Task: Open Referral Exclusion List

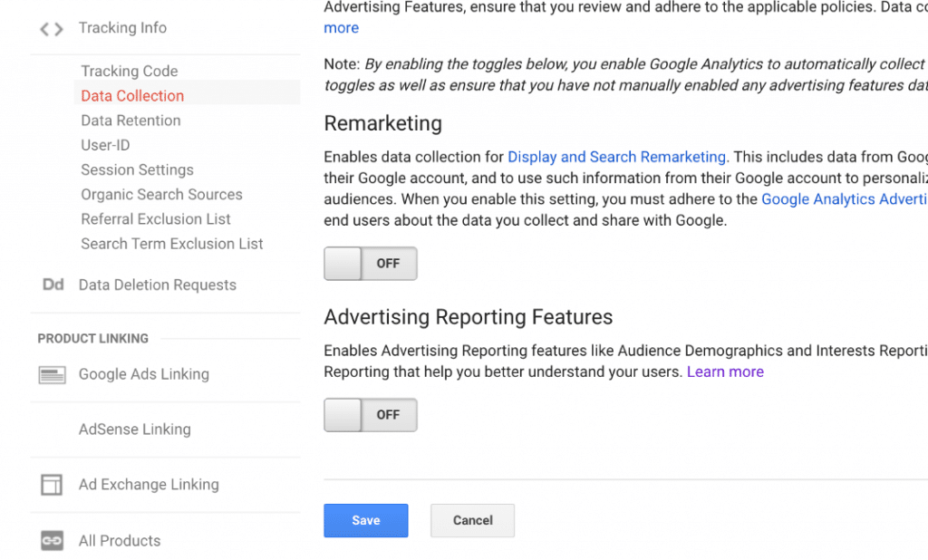Action: (x=156, y=219)
